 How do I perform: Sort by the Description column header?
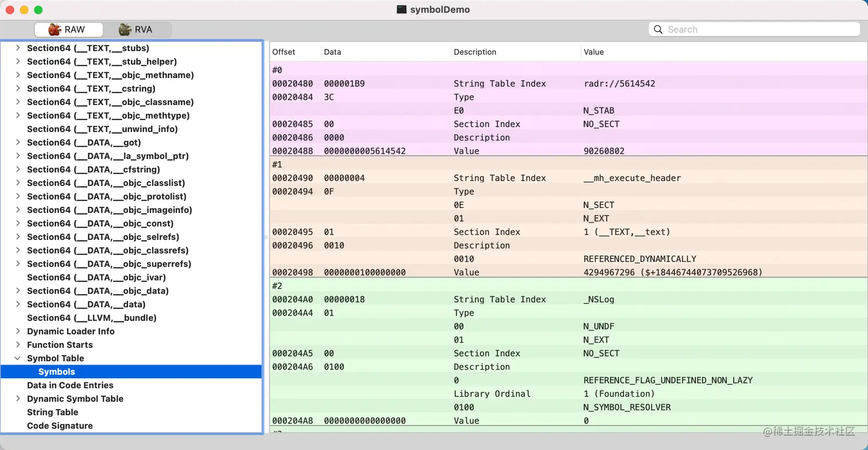[516, 52]
